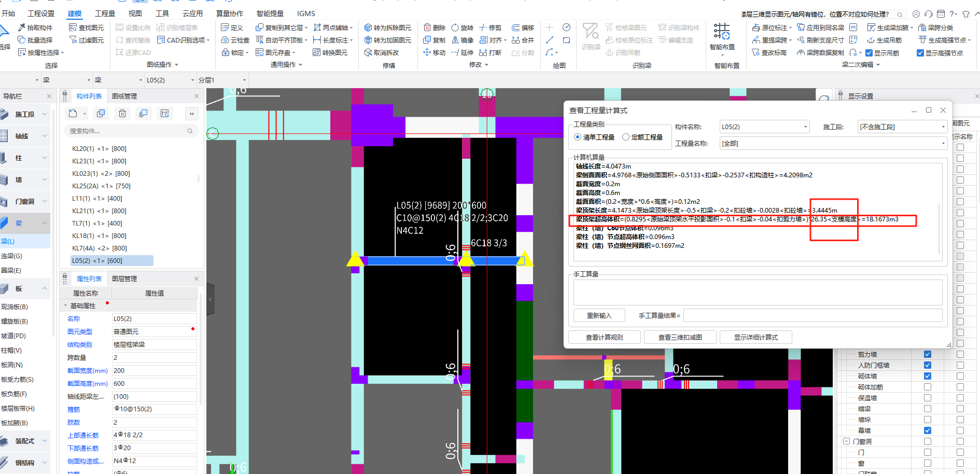This screenshot has height=474, width=980.
Task: Toggle 显示高强节点 checkbox
Action: click(920, 53)
